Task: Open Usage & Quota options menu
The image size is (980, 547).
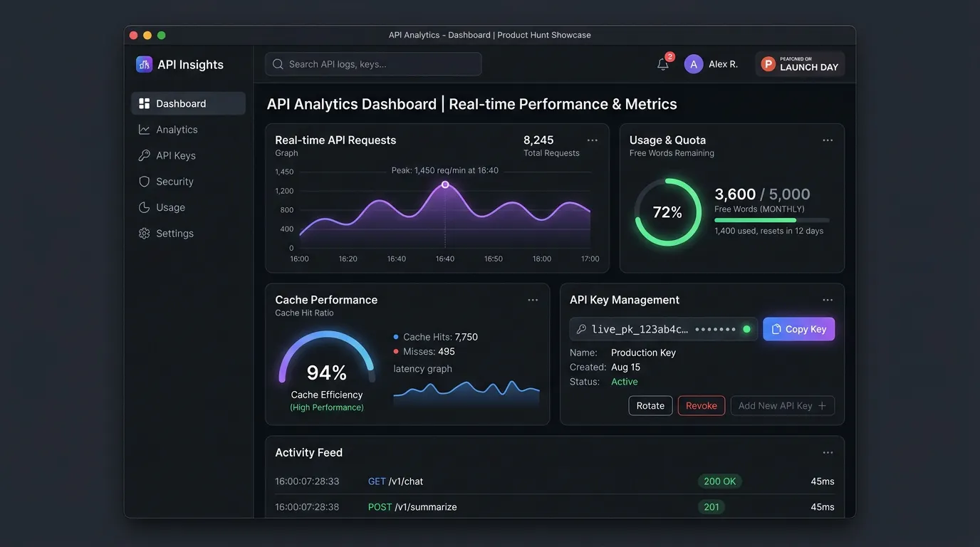Action: coord(828,140)
